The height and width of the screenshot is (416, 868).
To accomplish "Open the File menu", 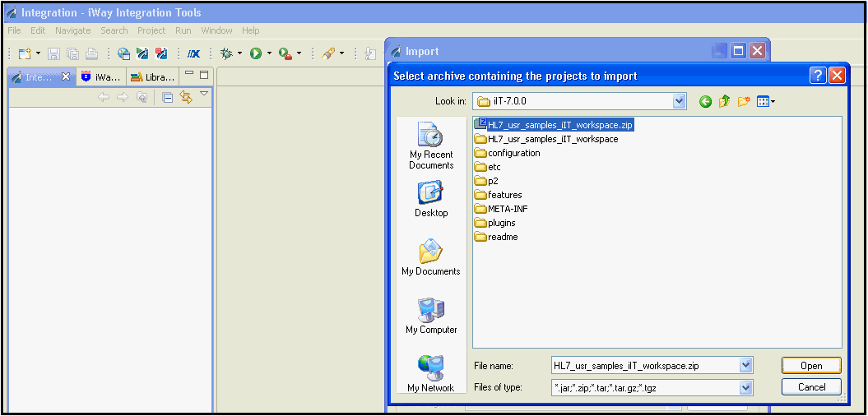I will pos(14,30).
